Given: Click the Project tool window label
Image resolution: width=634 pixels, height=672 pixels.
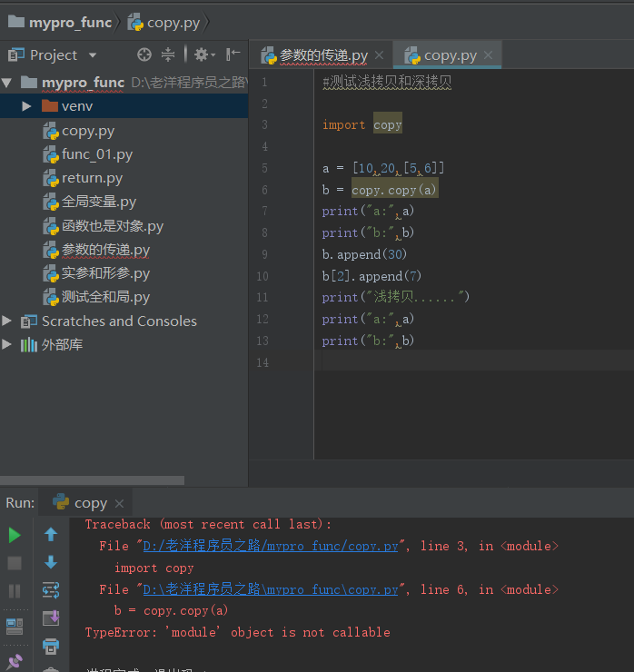Looking at the screenshot, I should (54, 55).
